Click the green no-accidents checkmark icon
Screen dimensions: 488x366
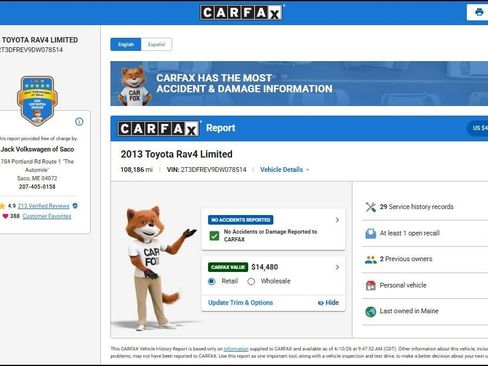click(x=214, y=236)
